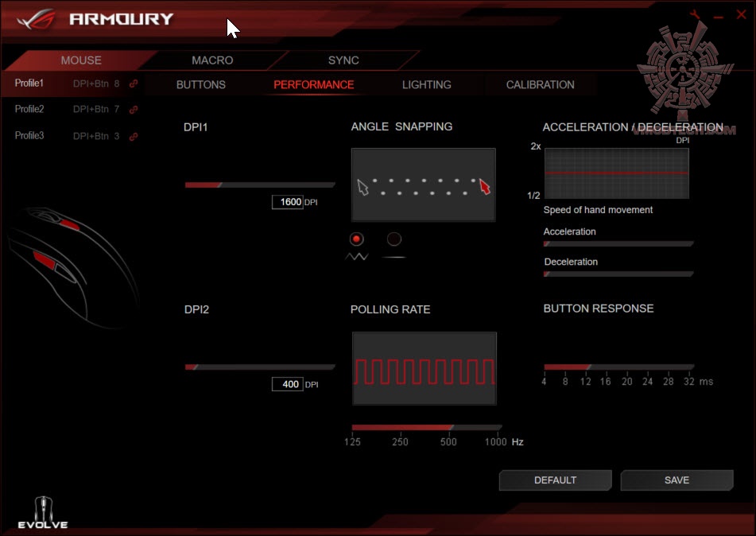Click the link icon next to Profile1
The height and width of the screenshot is (536, 756).
point(134,84)
